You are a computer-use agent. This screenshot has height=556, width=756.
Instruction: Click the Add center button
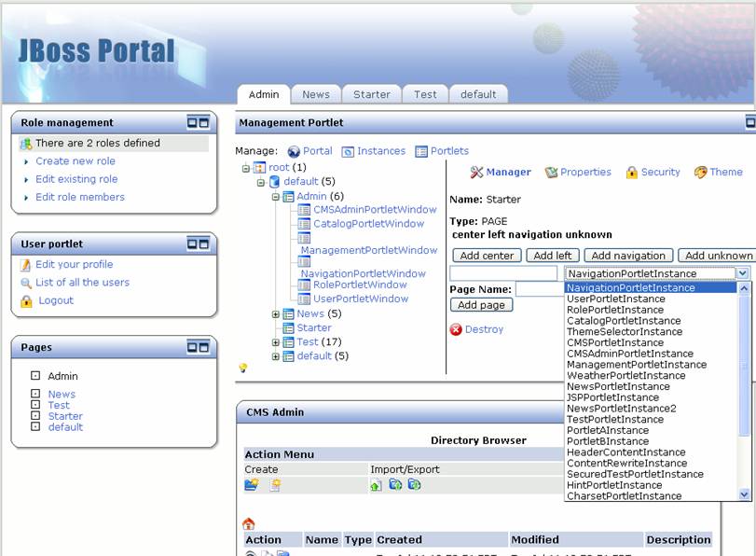pos(487,256)
